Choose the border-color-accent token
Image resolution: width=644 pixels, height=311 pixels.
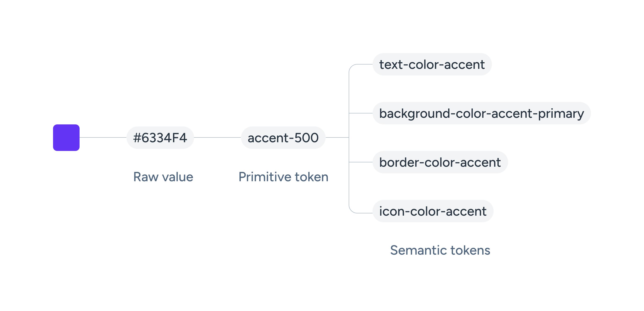coord(440,162)
